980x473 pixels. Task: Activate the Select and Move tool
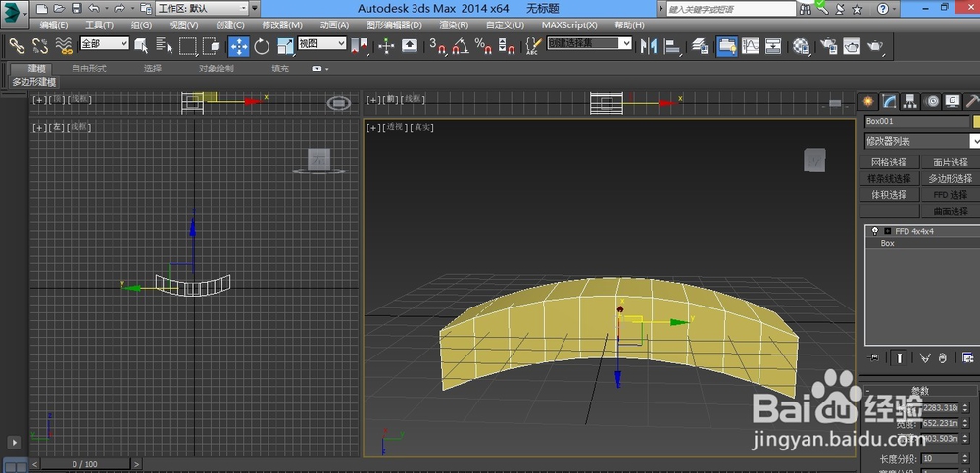239,46
